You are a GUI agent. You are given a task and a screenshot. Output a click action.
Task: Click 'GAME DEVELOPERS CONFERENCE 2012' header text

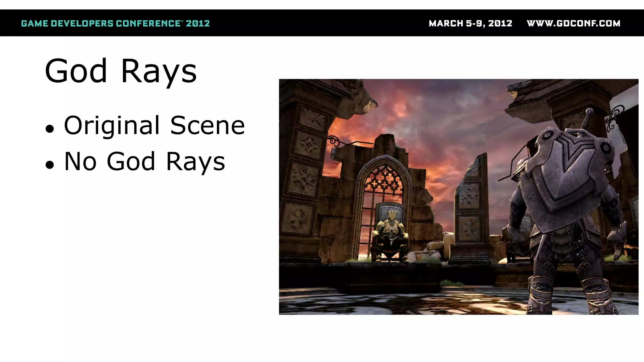tap(115, 24)
